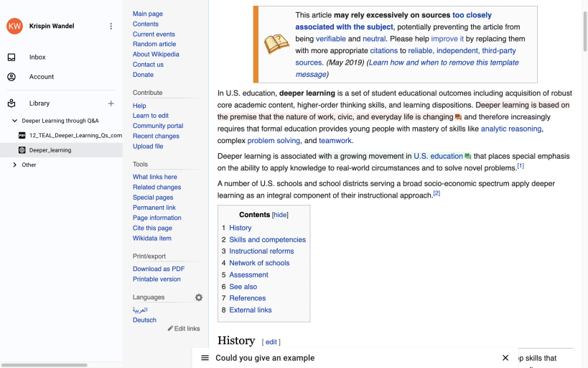Hide the Contents table
Viewport: 588px width, 368px height.
point(280,215)
